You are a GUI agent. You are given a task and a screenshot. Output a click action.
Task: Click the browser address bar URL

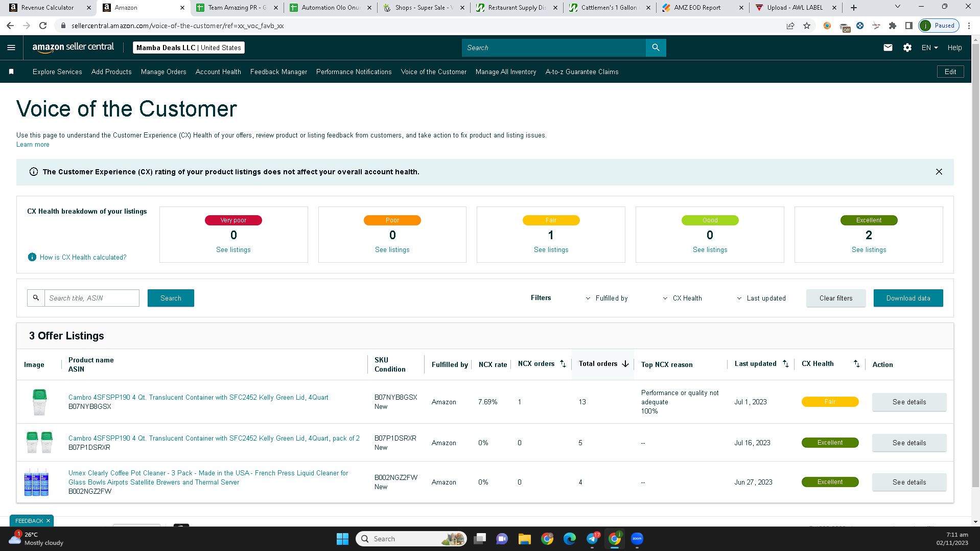(178, 26)
